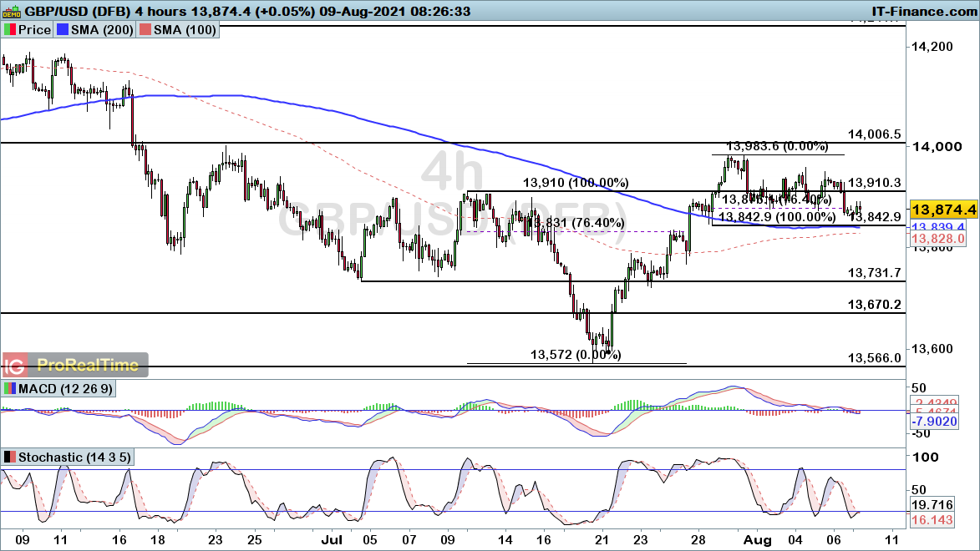
Task: Select the 13,731.7 support level label
Action: click(x=875, y=272)
